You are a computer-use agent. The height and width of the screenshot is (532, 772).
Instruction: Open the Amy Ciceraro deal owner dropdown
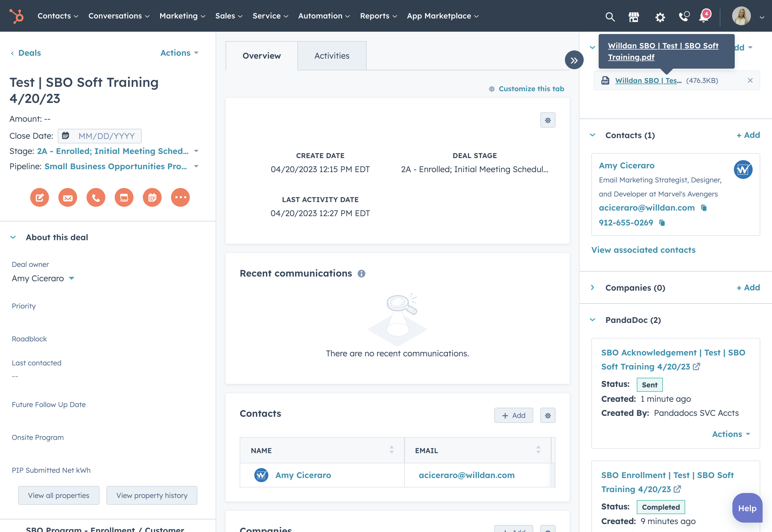point(43,278)
